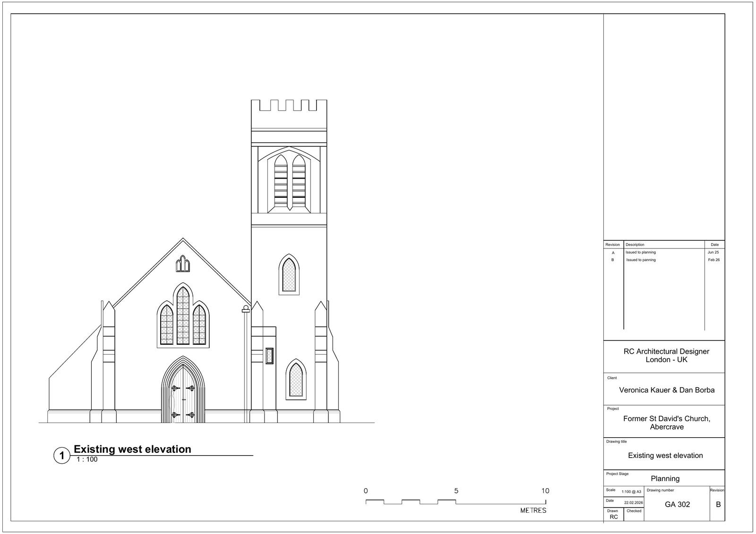The width and height of the screenshot is (756, 534).
Task: Click the METRES label under scale bar
Action: pyautogui.click(x=533, y=510)
